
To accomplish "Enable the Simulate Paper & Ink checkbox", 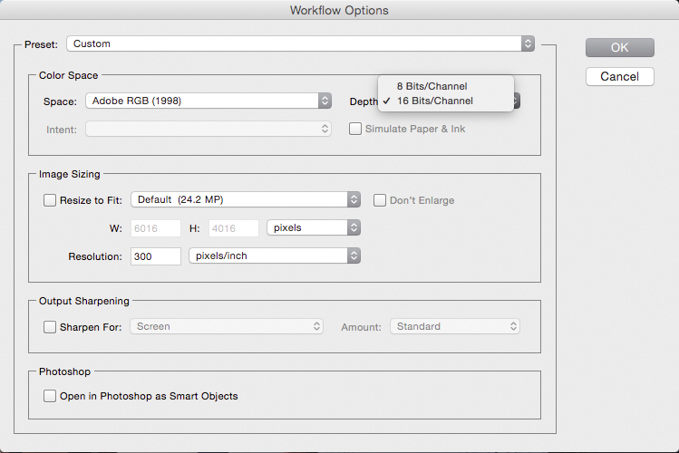I will (x=355, y=129).
